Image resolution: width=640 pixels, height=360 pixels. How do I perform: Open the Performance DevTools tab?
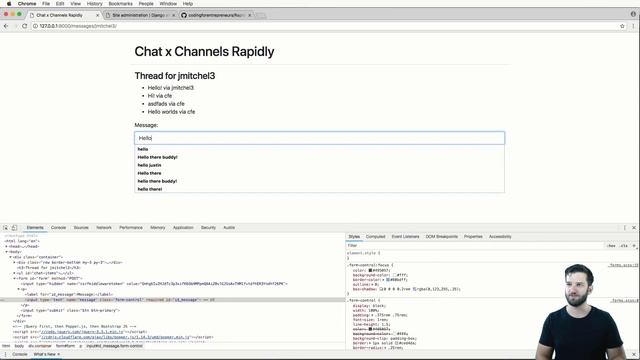pos(131,228)
